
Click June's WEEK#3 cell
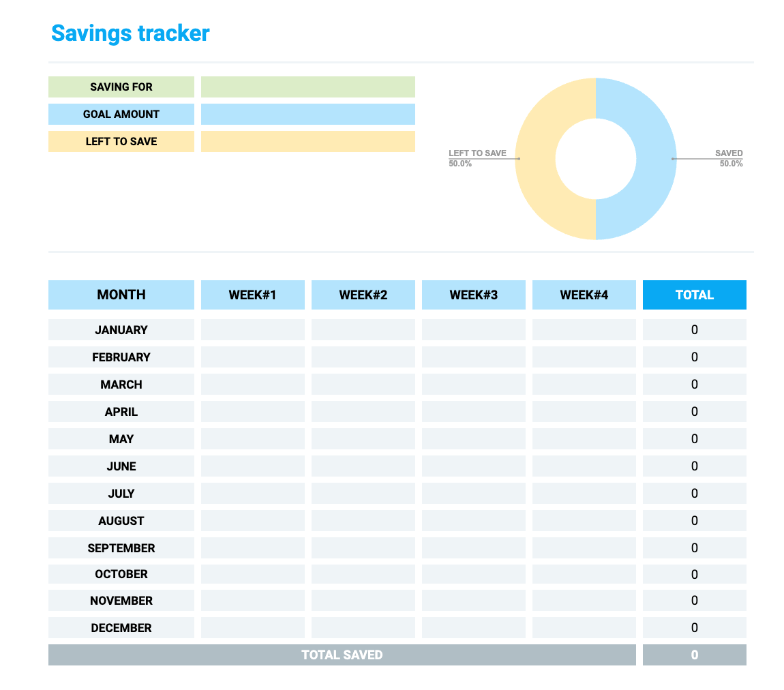(474, 466)
